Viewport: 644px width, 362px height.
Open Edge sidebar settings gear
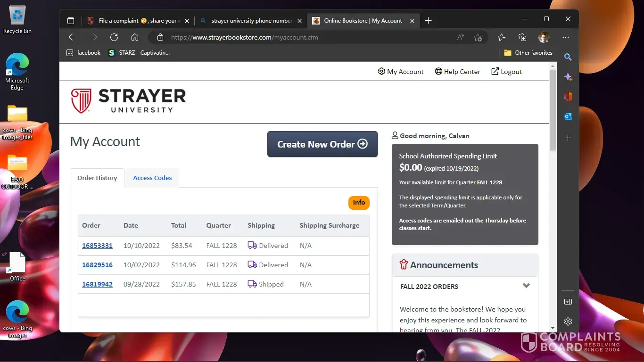click(x=568, y=321)
